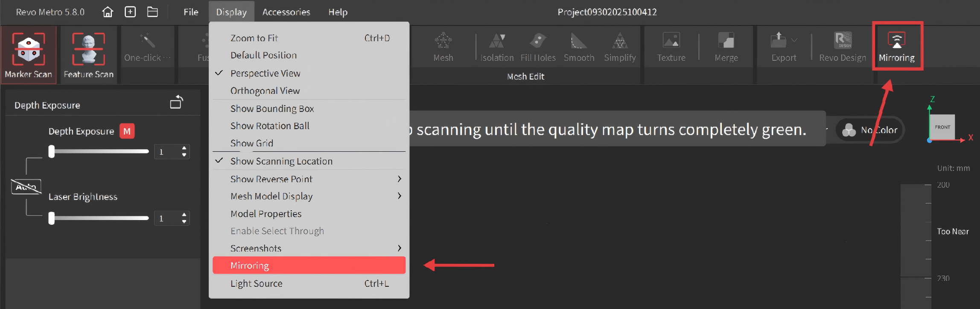This screenshot has height=309, width=980.
Task: Toggle Perspective View option
Action: [265, 74]
